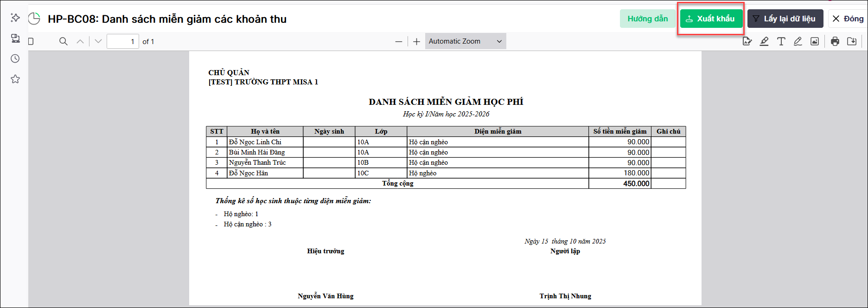Go to next page arrow
The image size is (868, 308).
(x=98, y=41)
